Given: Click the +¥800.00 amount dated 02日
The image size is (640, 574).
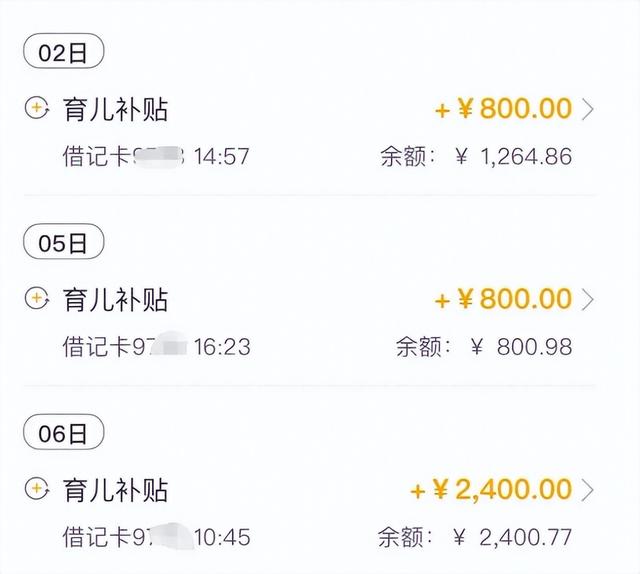Looking at the screenshot, I should pyautogui.click(x=503, y=109).
